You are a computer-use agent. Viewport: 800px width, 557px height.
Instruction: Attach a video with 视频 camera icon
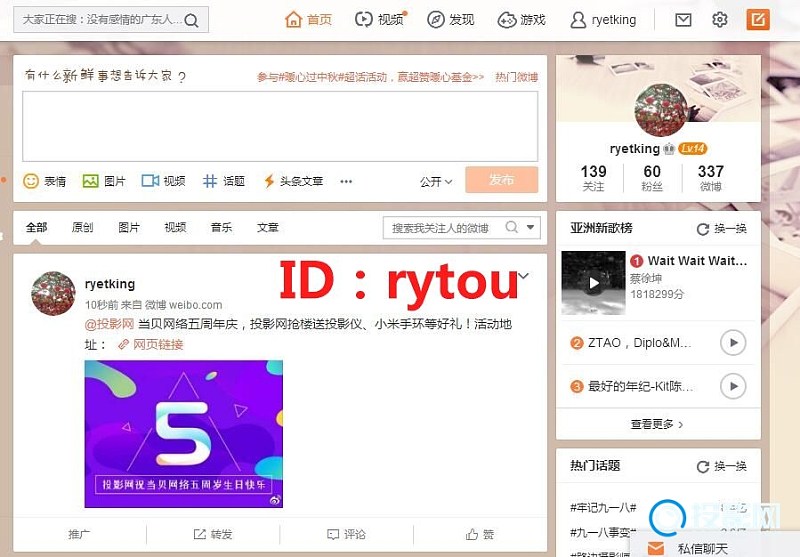pyautogui.click(x=163, y=181)
